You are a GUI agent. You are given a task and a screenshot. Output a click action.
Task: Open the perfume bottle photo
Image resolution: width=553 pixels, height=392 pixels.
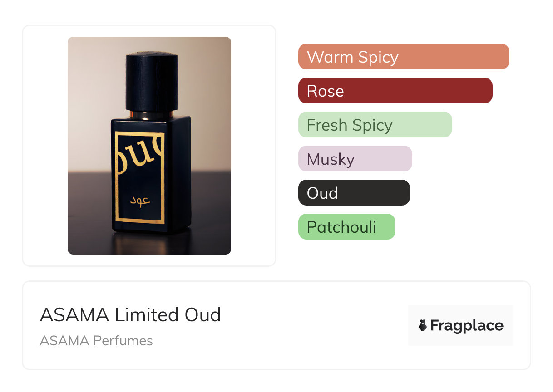149,145
